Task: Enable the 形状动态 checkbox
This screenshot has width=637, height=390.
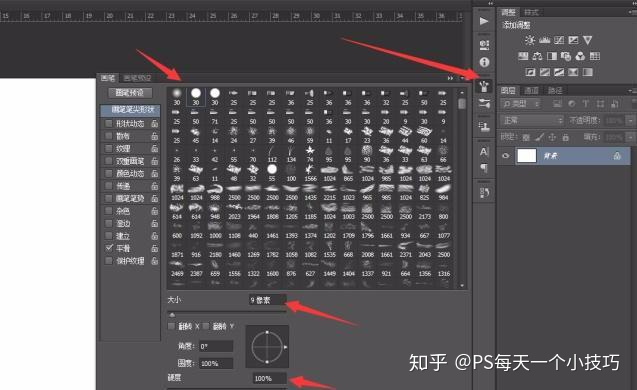Action: [108, 123]
